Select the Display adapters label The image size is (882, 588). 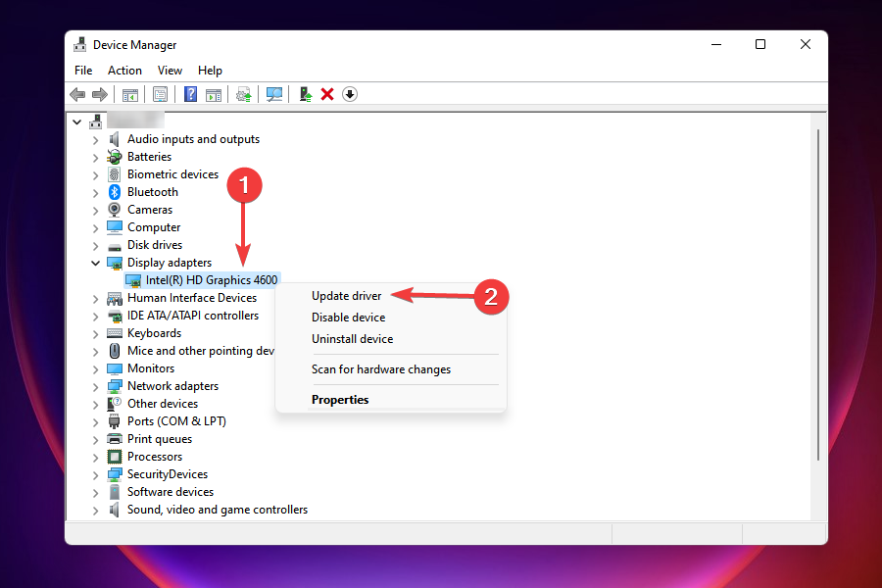170,263
